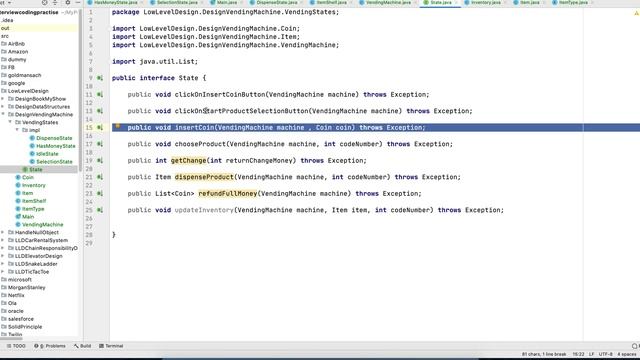Collapse Impl folder arrow

click(18, 130)
